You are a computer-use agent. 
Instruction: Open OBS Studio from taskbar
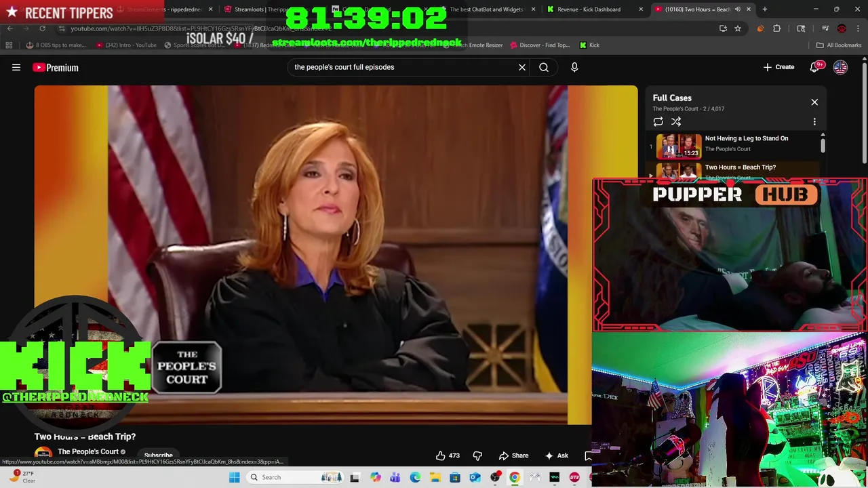pyautogui.click(x=495, y=477)
